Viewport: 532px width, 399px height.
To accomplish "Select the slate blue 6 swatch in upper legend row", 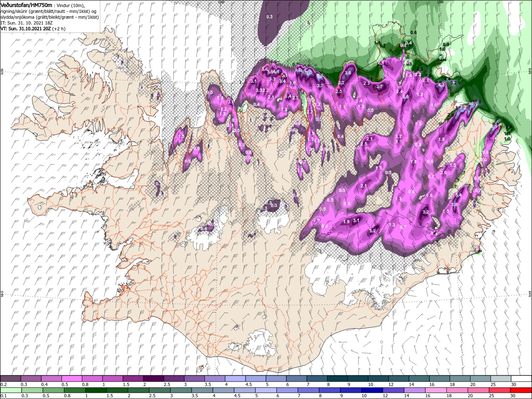I will [296, 379].
